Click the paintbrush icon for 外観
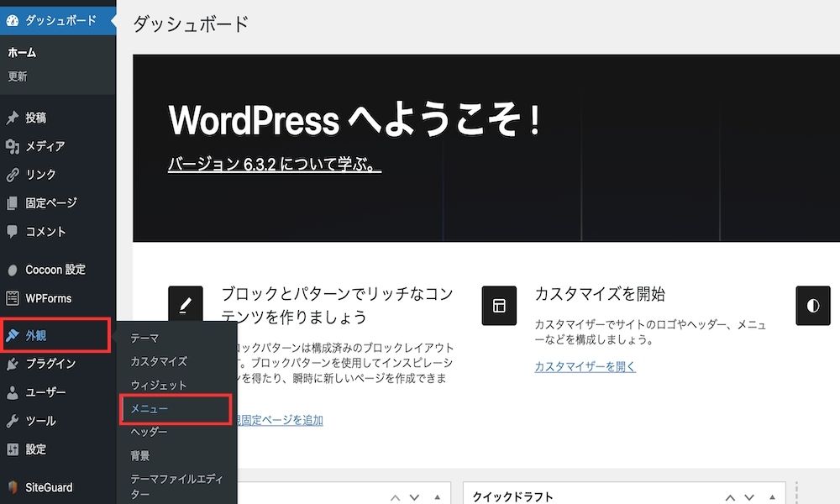The height and width of the screenshot is (504, 840). [13, 335]
